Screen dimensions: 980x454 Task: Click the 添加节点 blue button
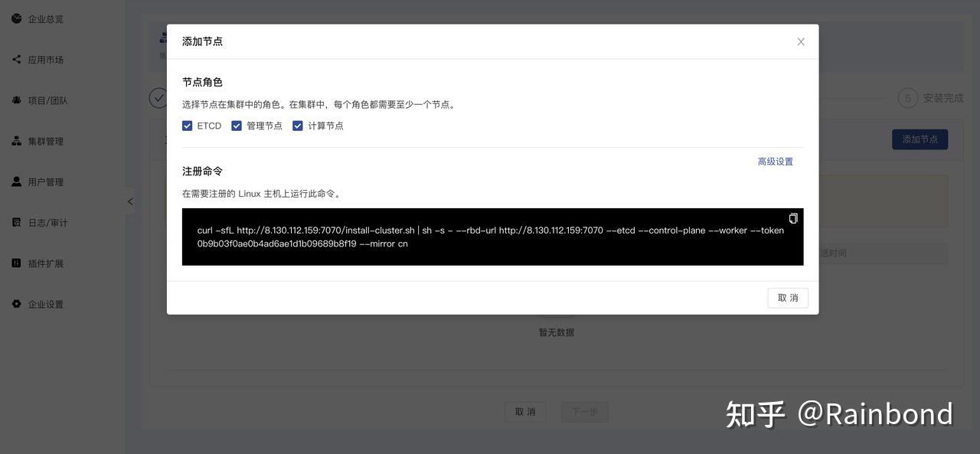click(x=920, y=138)
